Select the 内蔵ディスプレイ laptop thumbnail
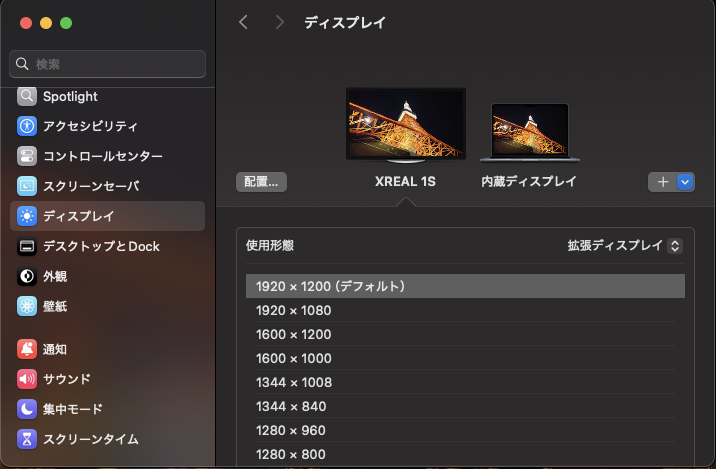This screenshot has height=469, width=716. (529, 132)
